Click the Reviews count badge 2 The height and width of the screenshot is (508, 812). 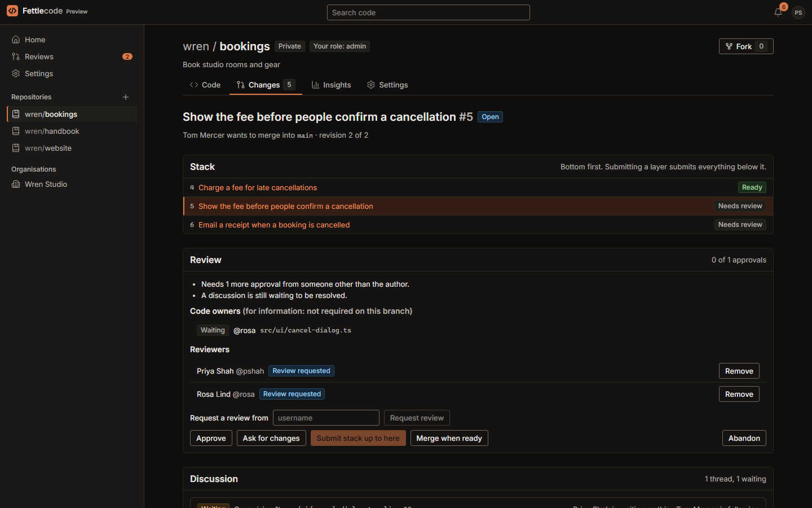click(x=127, y=56)
